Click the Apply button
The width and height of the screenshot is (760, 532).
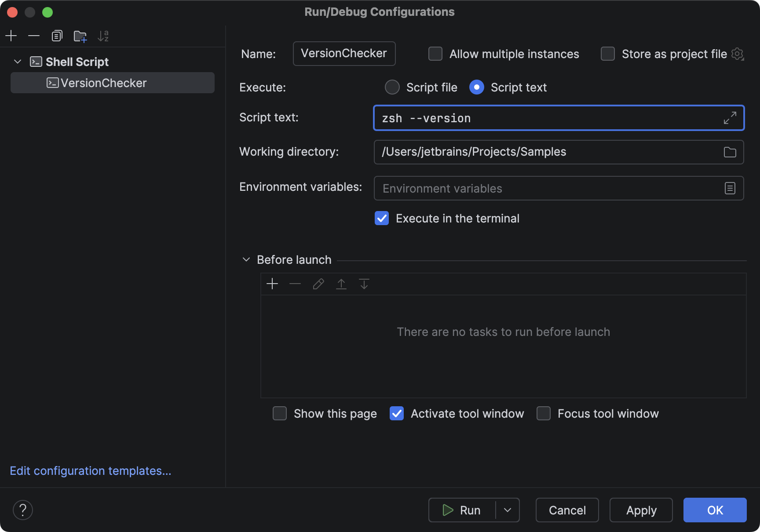641,510
